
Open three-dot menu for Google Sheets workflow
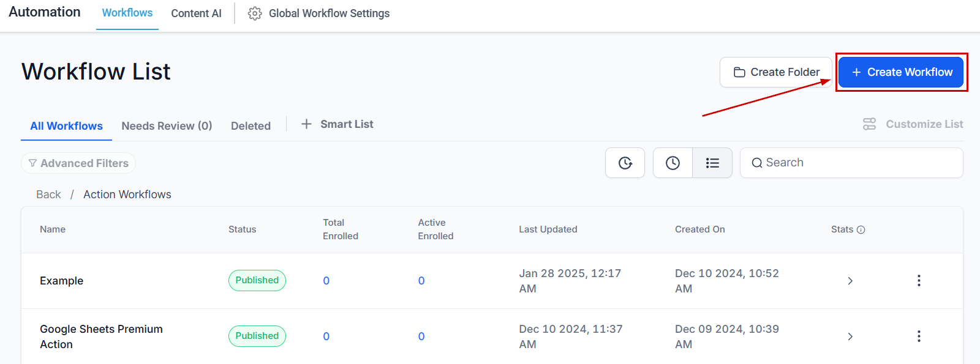click(x=918, y=336)
